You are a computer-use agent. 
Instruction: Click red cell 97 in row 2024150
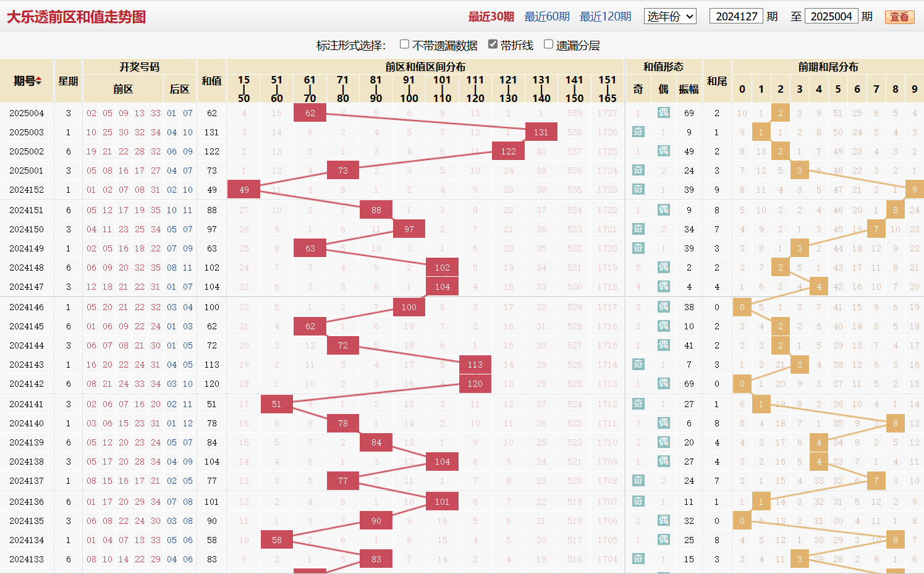[409, 229]
